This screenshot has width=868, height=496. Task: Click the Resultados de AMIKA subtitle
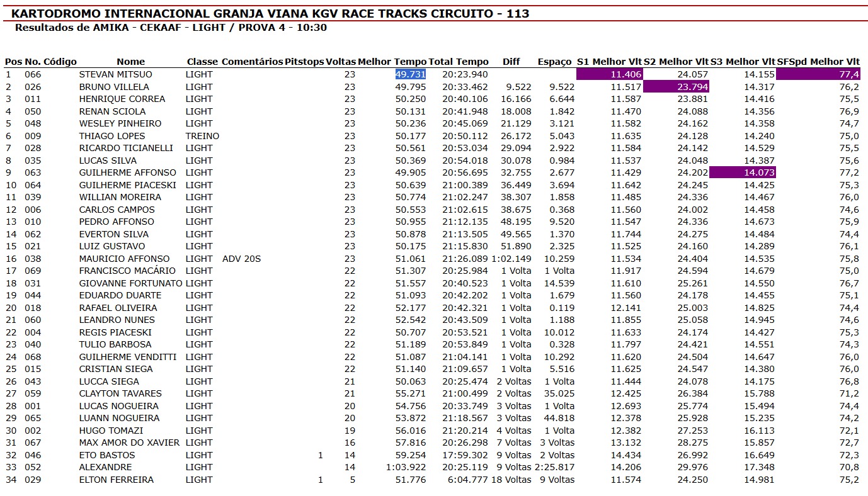coord(171,28)
